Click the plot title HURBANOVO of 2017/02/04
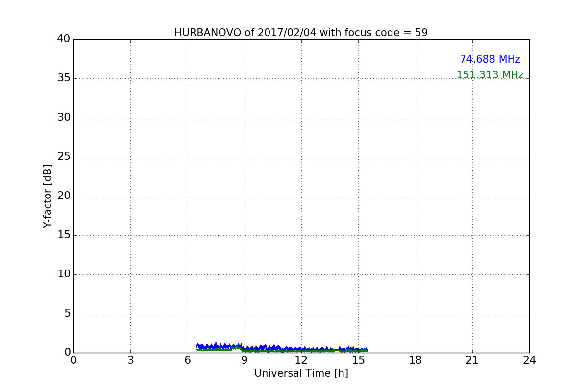This screenshot has height=392, width=588. coord(301,33)
